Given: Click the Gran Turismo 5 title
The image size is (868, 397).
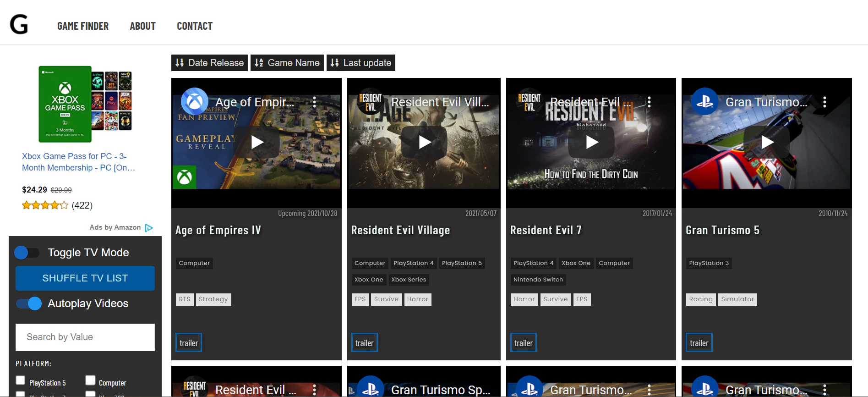Looking at the screenshot, I should click(x=722, y=230).
